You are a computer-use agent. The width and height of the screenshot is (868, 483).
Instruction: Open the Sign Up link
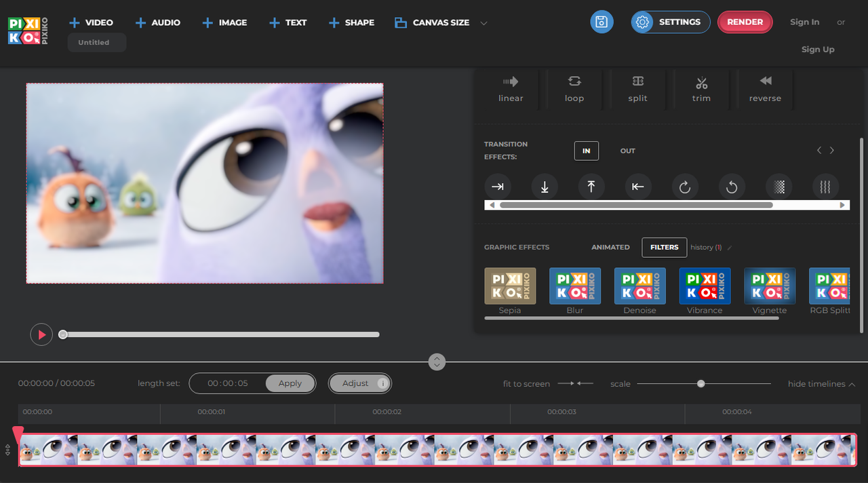818,49
